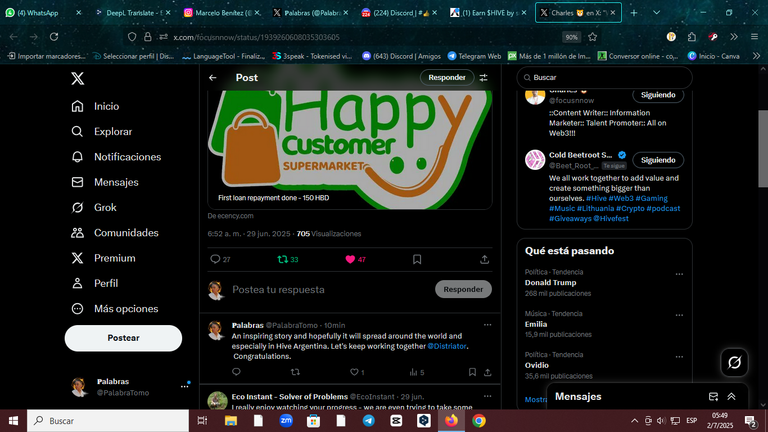The width and height of the screenshot is (768, 432).
Task: Open browser extensions icon
Action: point(692,37)
